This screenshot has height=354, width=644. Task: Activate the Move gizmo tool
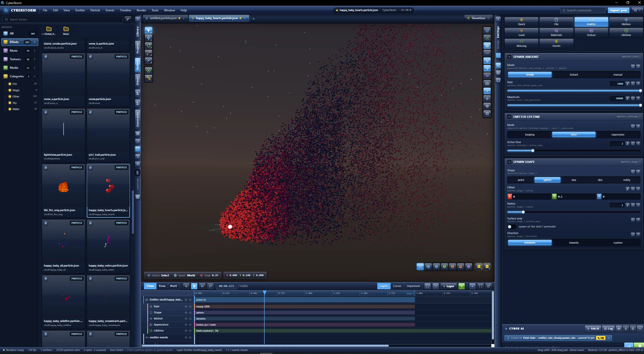click(149, 38)
